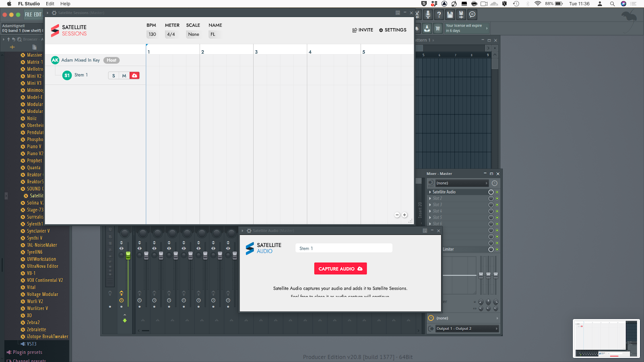
Task: Click Satellite Audio slot mix level knob
Action: tap(491, 192)
